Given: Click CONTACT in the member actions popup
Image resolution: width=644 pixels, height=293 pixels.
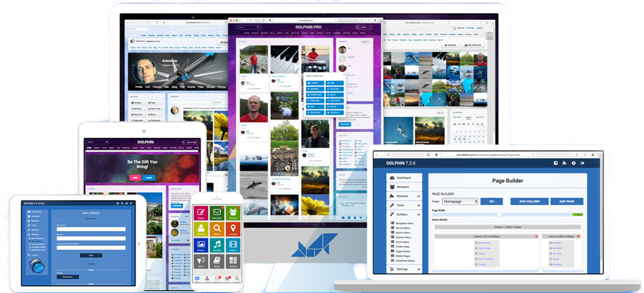Looking at the screenshot, I should click(x=315, y=83).
